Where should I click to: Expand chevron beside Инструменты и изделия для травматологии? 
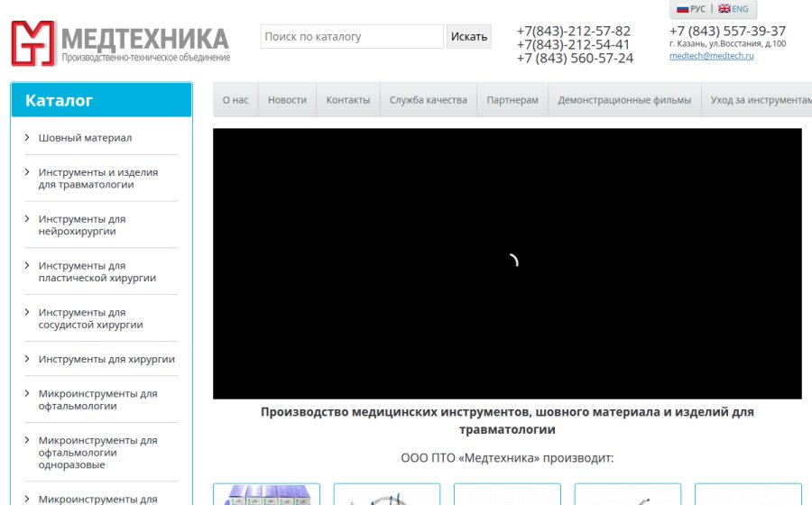tap(27, 171)
